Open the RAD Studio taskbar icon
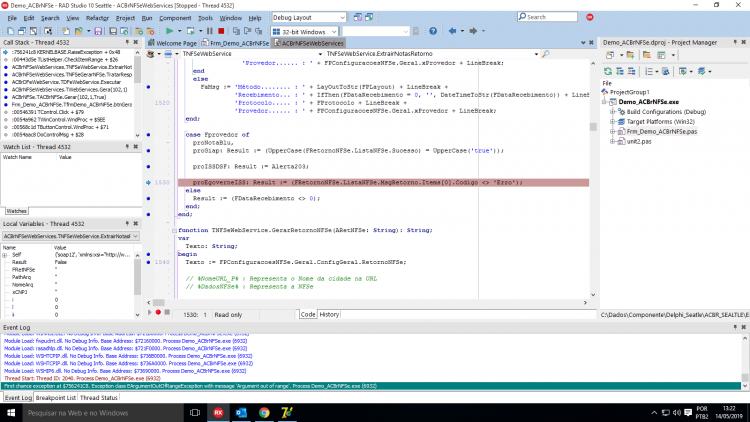This screenshot has width=750, height=422. coord(218,412)
